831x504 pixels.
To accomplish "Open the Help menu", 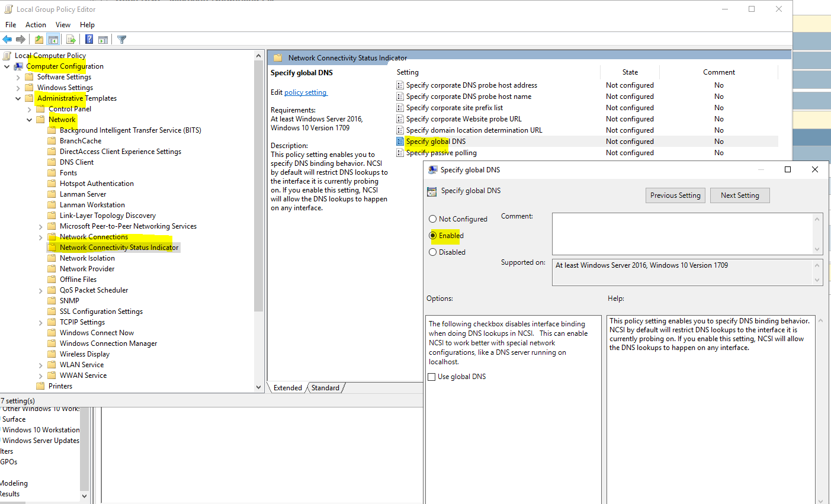I will 87,25.
